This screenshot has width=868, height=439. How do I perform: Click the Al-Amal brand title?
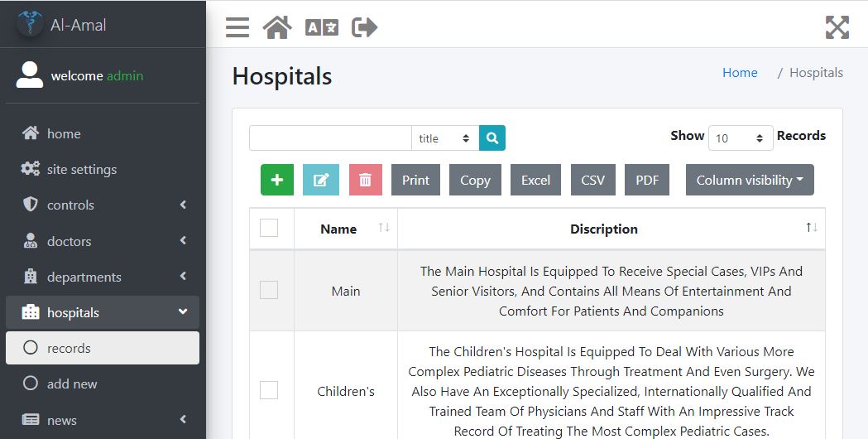[x=78, y=24]
